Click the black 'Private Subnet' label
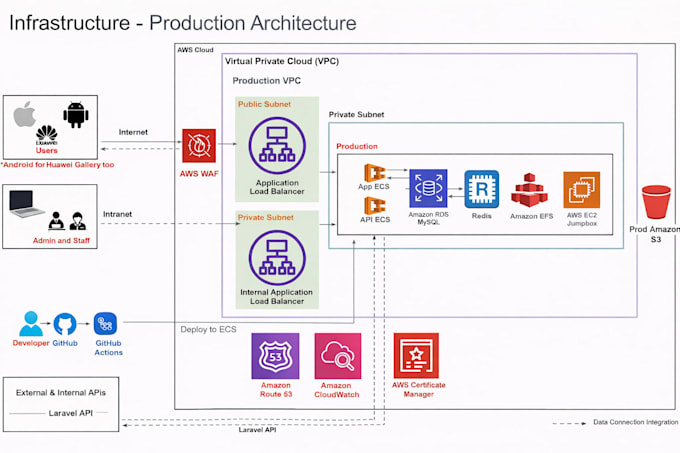Screen dimensions: 680x453 [x=356, y=114]
